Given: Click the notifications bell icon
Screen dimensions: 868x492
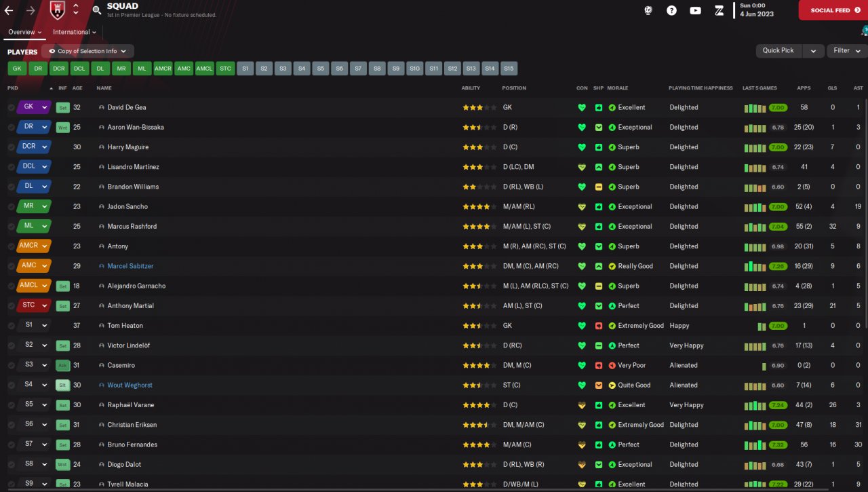Looking at the screenshot, I should tap(864, 31).
